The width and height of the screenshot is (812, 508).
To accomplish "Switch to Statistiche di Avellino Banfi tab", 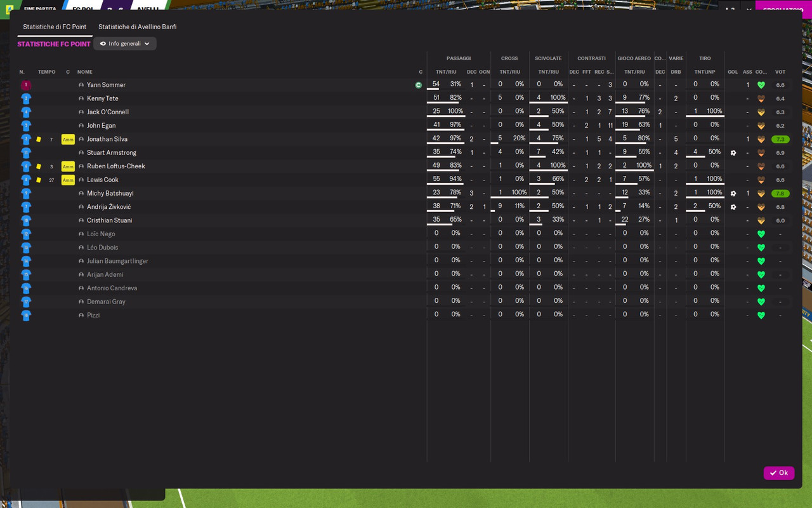I will 138,27.
